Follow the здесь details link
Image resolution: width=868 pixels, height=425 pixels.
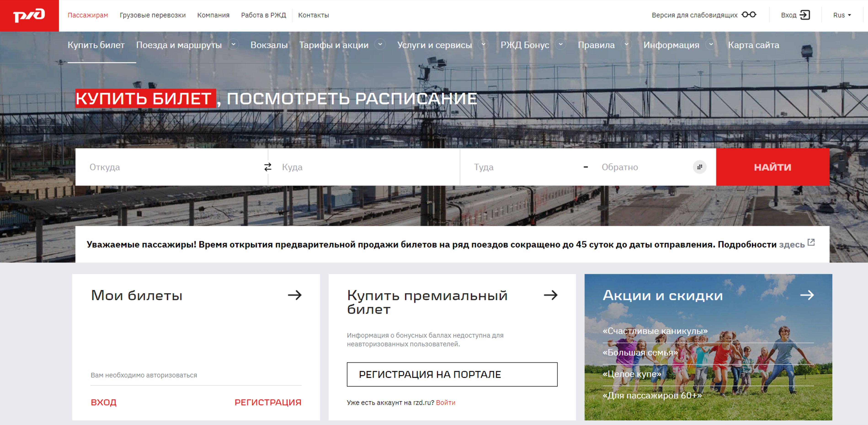(791, 244)
